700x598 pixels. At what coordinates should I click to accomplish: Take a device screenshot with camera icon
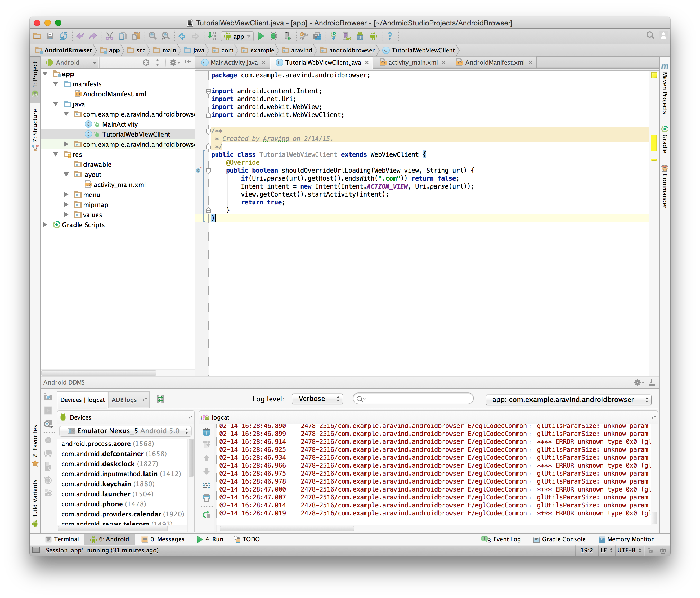pos(48,397)
